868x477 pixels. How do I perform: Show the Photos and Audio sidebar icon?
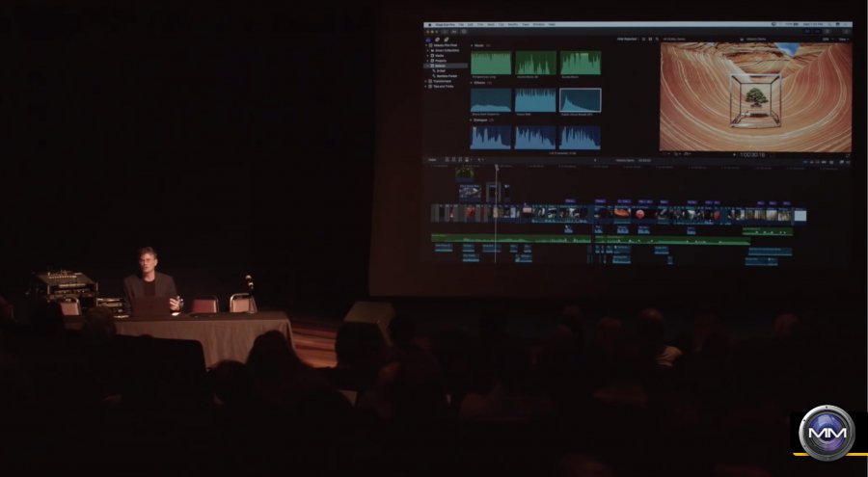coord(437,40)
